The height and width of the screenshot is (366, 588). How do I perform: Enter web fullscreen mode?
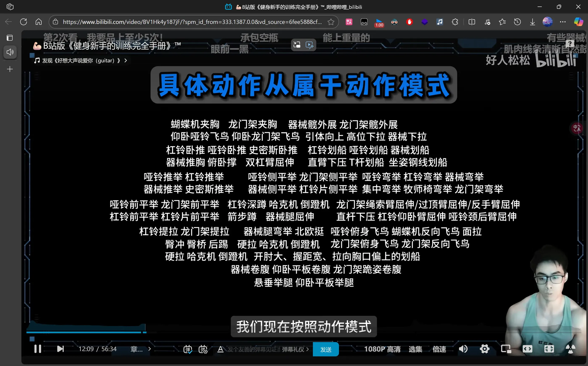549,349
